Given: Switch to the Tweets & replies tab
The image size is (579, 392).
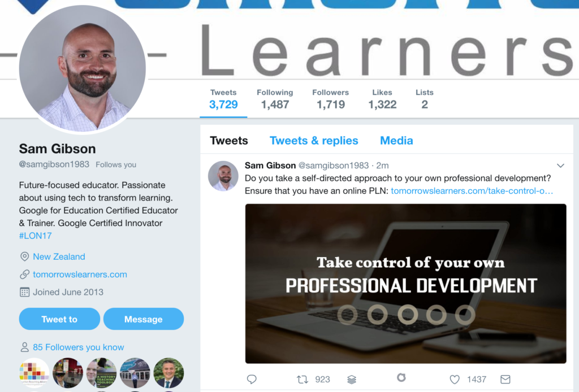Looking at the screenshot, I should [x=313, y=141].
